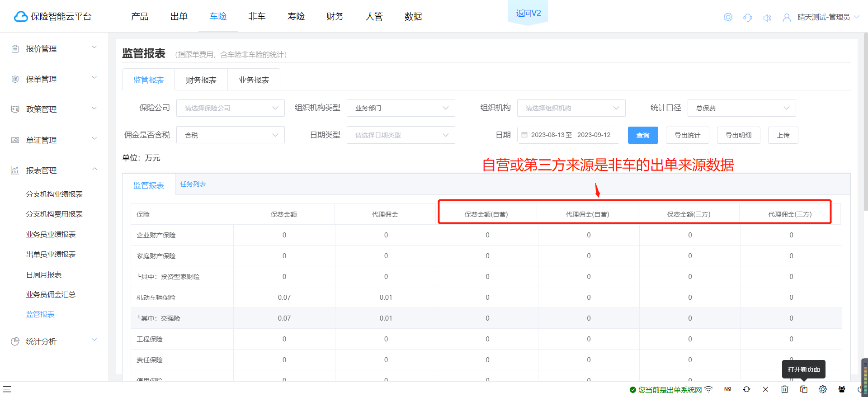The image size is (868, 397).
Task: Open 出单员业绩报表 in sidebar
Action: [x=51, y=254]
